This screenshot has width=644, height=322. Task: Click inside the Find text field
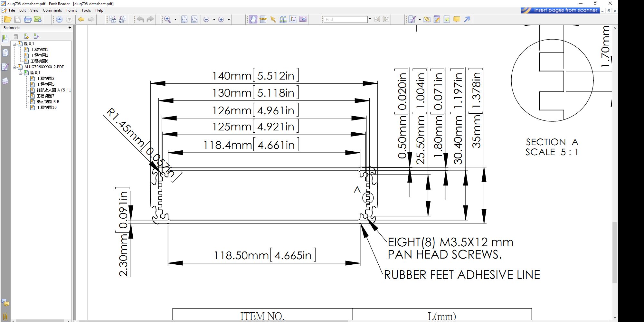pyautogui.click(x=346, y=19)
